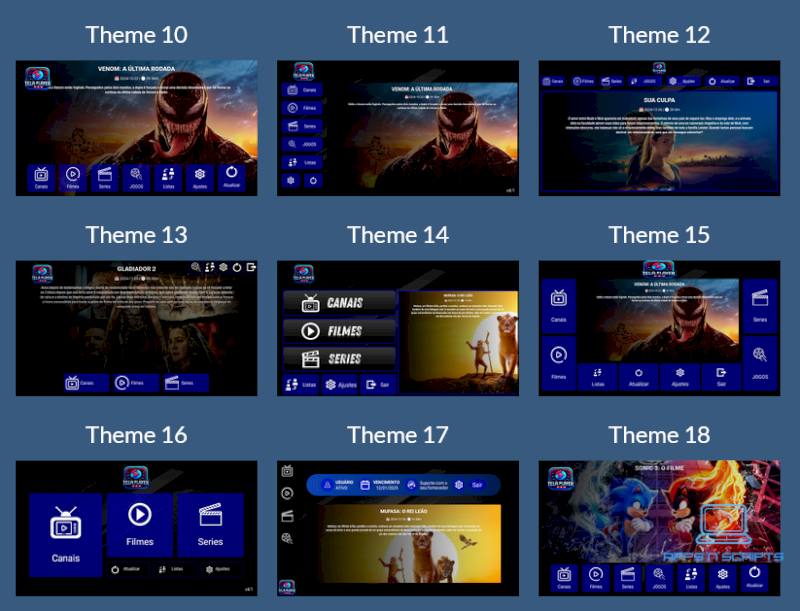
Task: Click Series clapperboard in Theme 10
Action: [105, 177]
